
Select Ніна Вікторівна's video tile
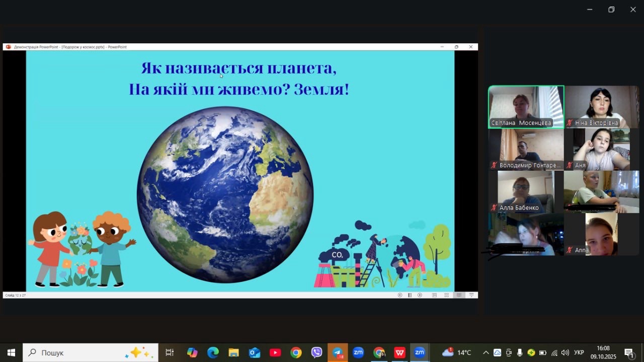point(601,106)
